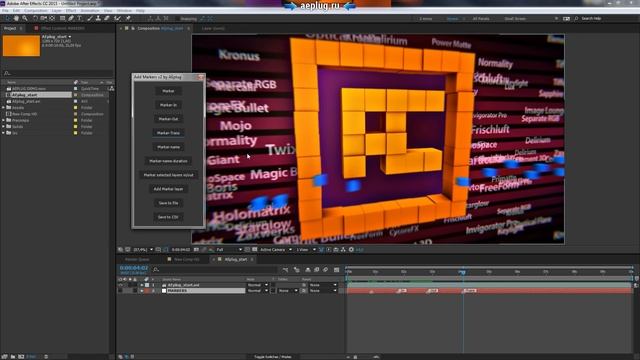Click the viewer settings gear icon below the viewer
This screenshot has height=360, width=640.
[x=351, y=249]
